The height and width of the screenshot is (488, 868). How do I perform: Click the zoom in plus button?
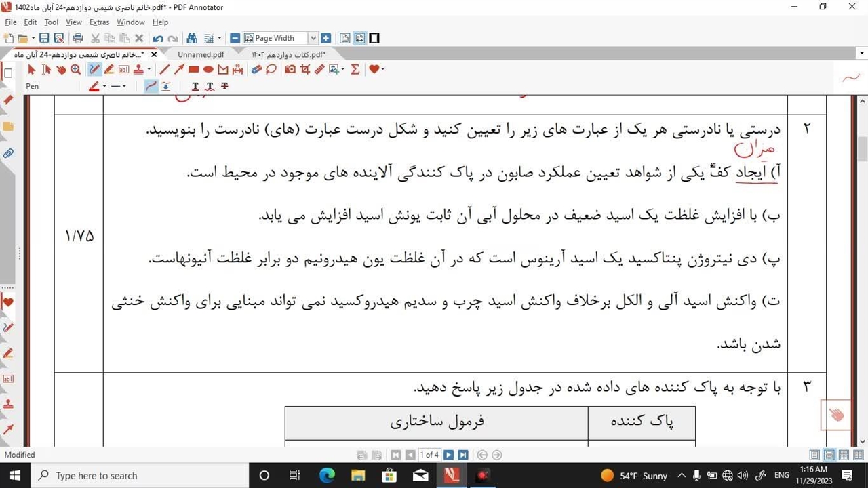click(326, 39)
